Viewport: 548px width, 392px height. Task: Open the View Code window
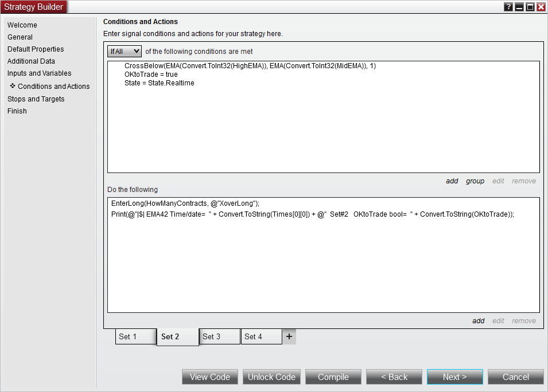[209, 377]
